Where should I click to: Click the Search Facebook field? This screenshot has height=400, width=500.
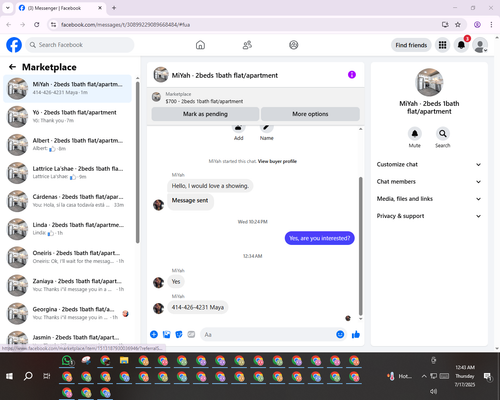click(80, 45)
